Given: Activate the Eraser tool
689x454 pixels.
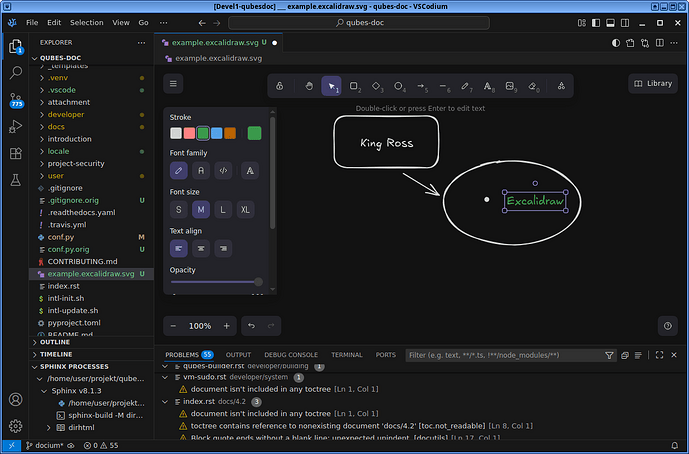Looking at the screenshot, I should pyautogui.click(x=533, y=86).
